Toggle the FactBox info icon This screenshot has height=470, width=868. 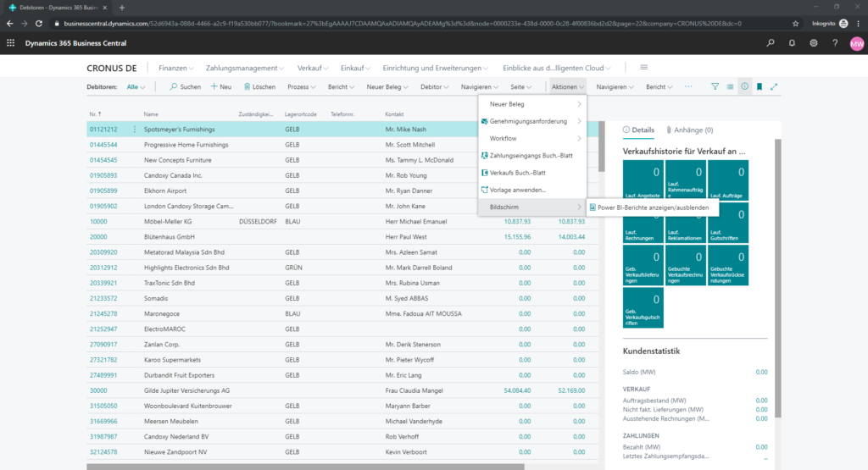(x=744, y=87)
